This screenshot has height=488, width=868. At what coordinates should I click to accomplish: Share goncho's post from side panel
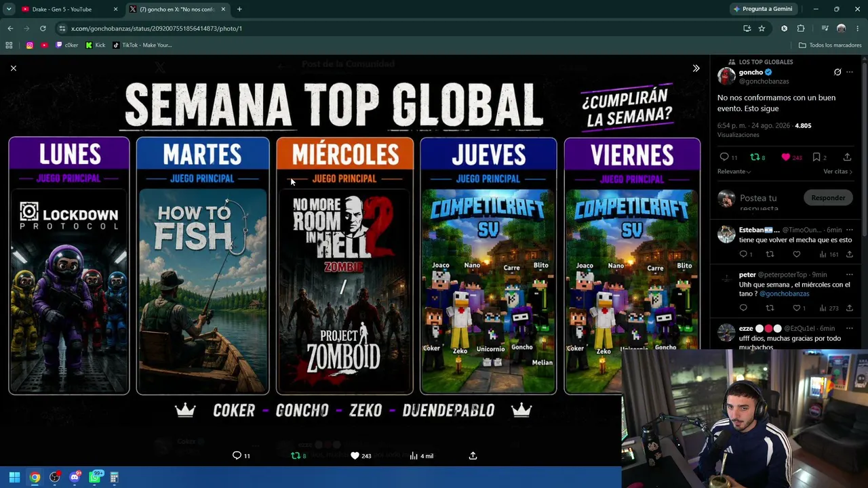pos(847,157)
